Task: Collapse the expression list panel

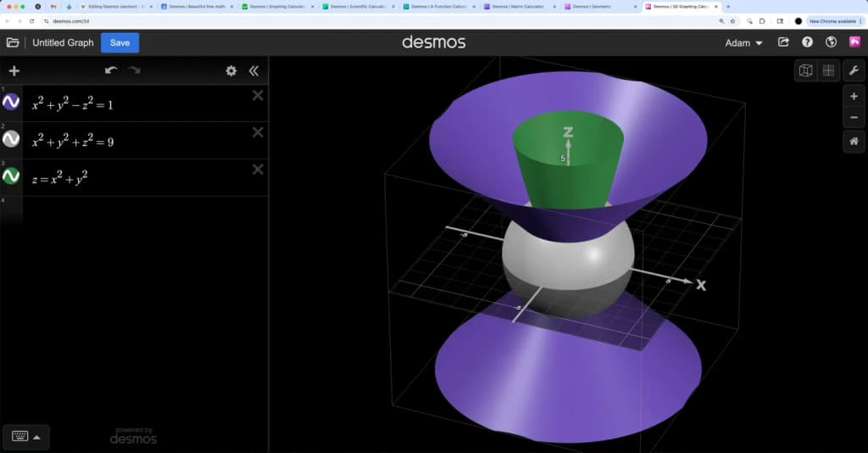Action: coord(253,71)
